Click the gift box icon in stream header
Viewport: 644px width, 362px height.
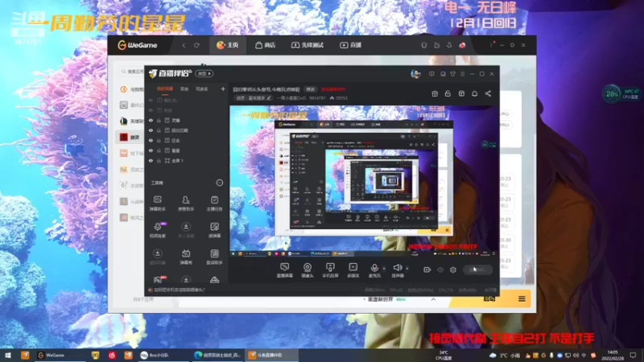pyautogui.click(x=435, y=93)
